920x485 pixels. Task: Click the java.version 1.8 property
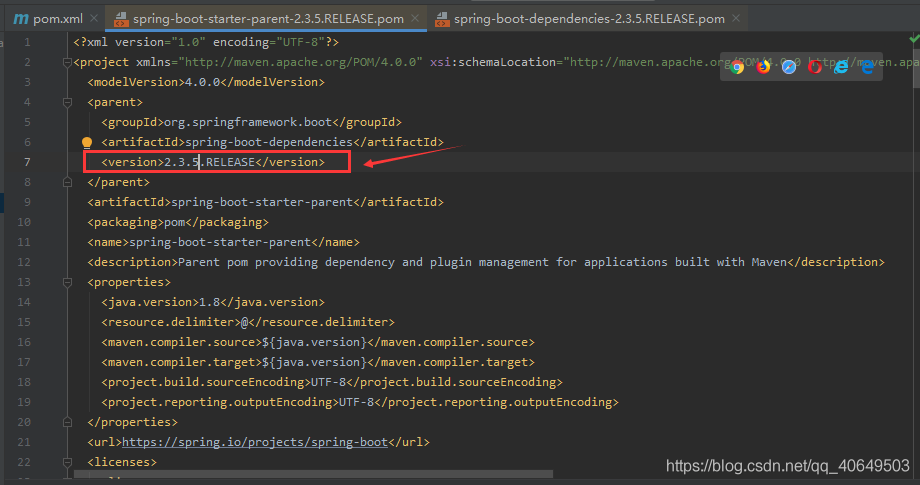tap(212, 303)
